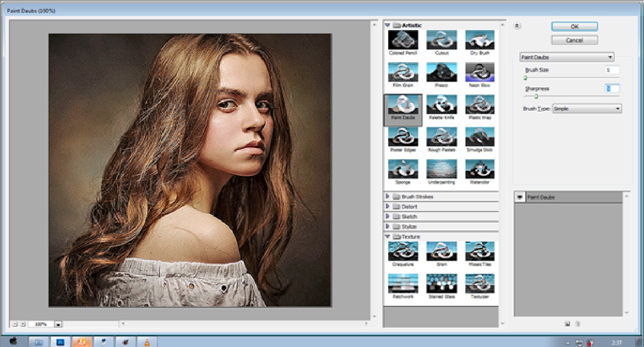
Task: Pick the Watercolor filter thumbnail
Action: tap(480, 169)
